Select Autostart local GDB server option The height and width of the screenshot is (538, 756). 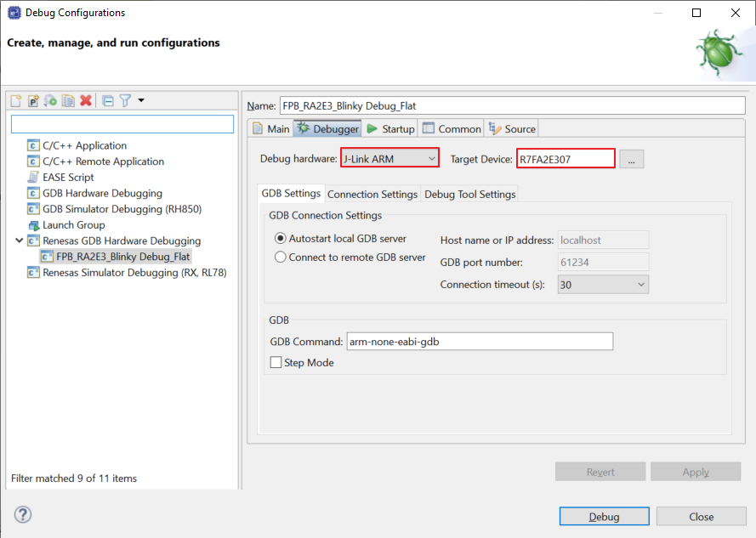coord(281,239)
